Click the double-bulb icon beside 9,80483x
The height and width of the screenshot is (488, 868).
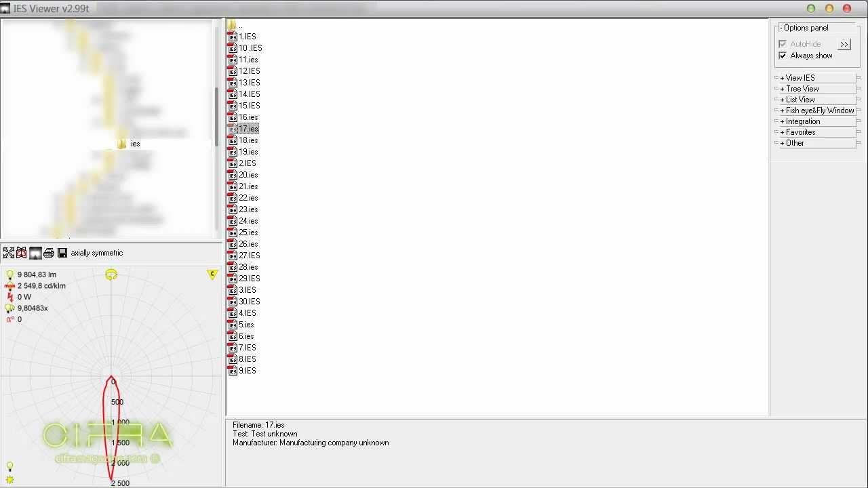9,308
